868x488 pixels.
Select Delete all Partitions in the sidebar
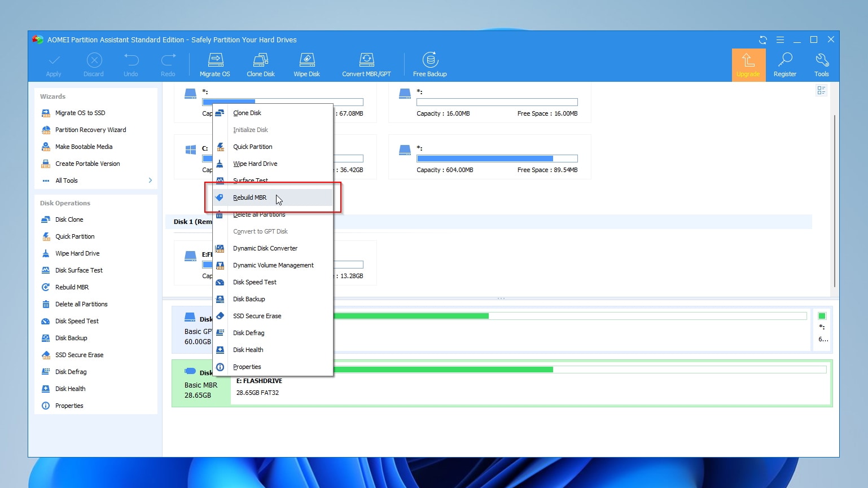pyautogui.click(x=81, y=304)
